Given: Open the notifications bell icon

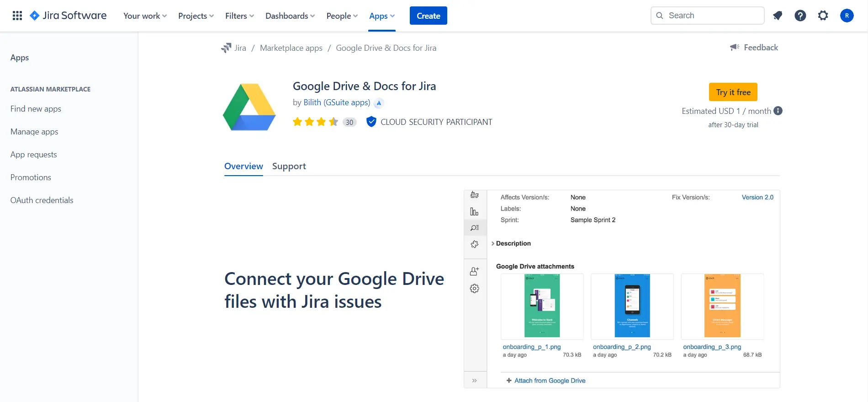Looking at the screenshot, I should pos(778,16).
